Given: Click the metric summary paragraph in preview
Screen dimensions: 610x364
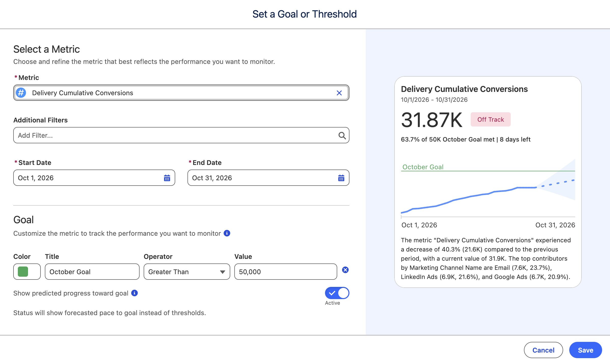Looking at the screenshot, I should click(x=486, y=258).
